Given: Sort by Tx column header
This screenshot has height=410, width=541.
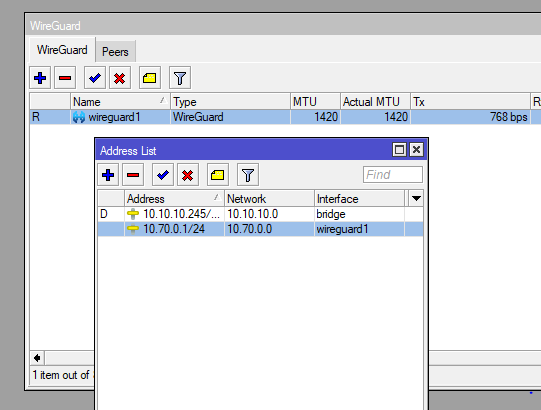Looking at the screenshot, I should click(x=470, y=102).
